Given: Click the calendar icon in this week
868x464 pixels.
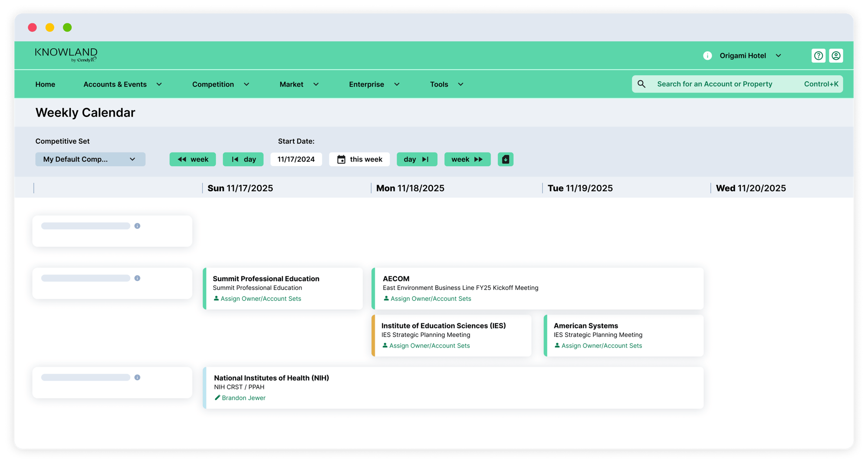Looking at the screenshot, I should click(341, 159).
